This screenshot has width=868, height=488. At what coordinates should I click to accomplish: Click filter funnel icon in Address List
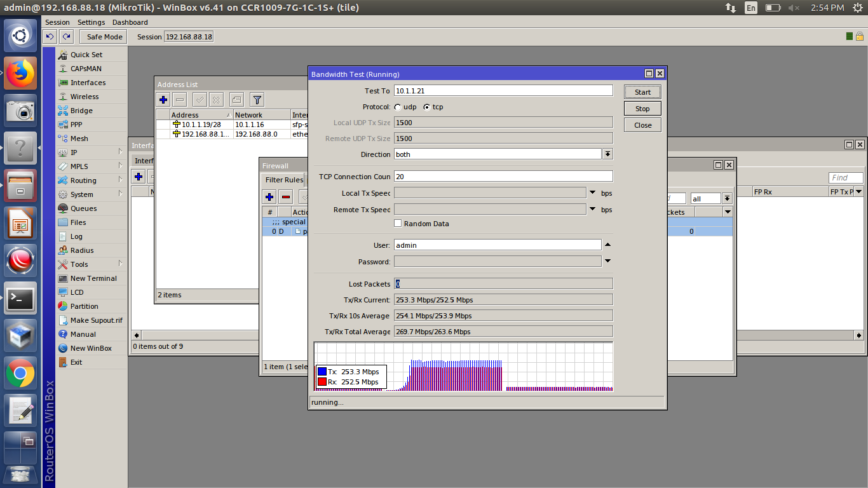(257, 100)
